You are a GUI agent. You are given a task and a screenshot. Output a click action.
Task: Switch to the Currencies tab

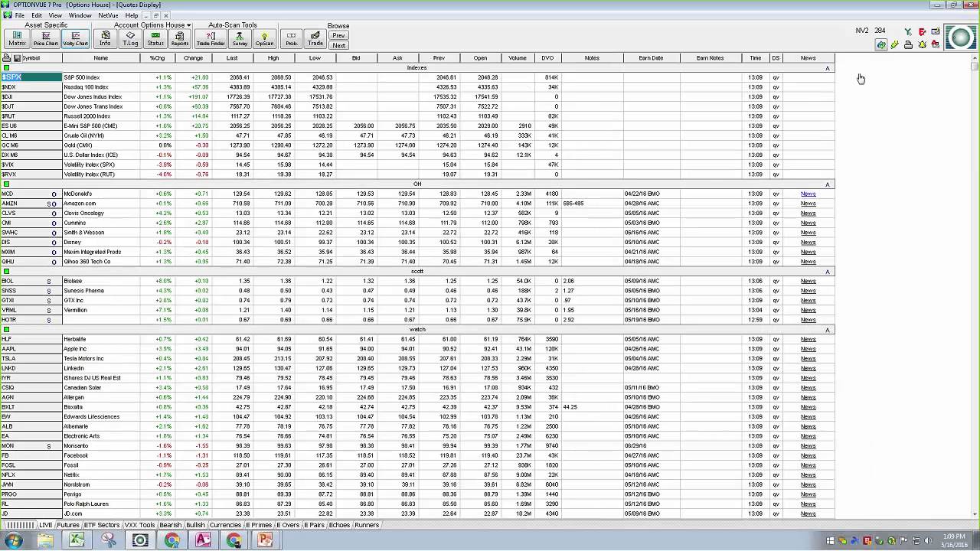[225, 525]
